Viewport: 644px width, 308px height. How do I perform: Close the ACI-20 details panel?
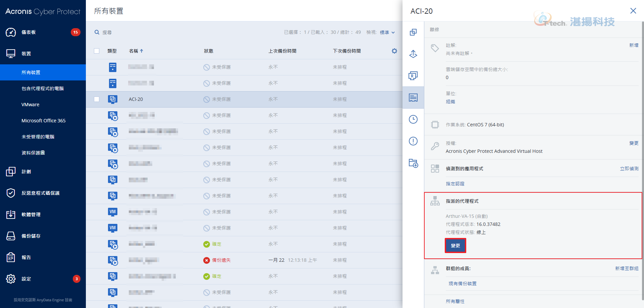(633, 11)
